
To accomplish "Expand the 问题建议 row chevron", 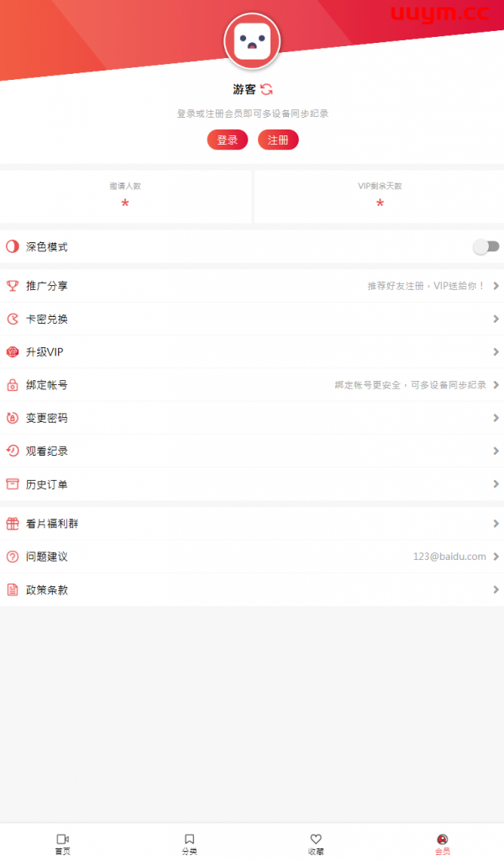I will [x=496, y=557].
